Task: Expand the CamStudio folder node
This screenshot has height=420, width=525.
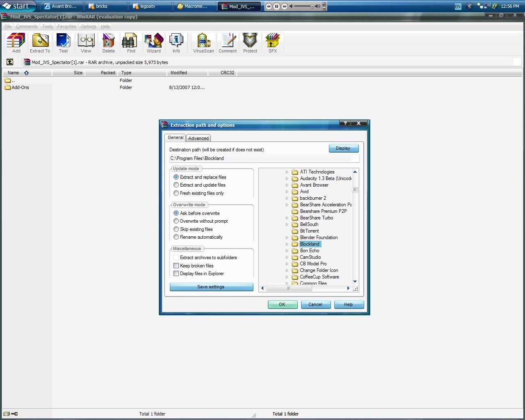Action: [287, 258]
